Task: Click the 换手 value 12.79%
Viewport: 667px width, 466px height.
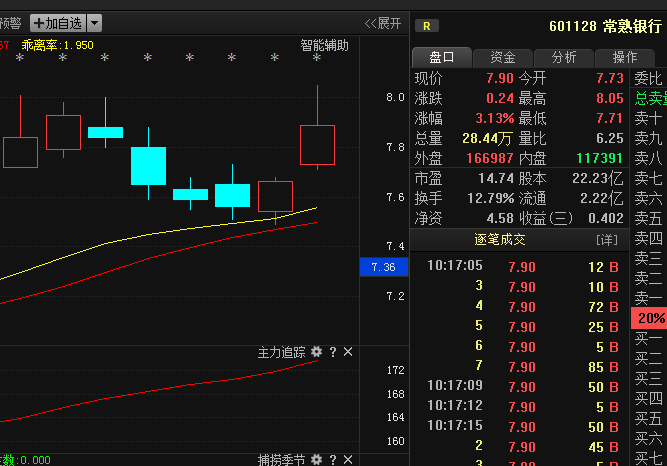Action: pos(490,198)
